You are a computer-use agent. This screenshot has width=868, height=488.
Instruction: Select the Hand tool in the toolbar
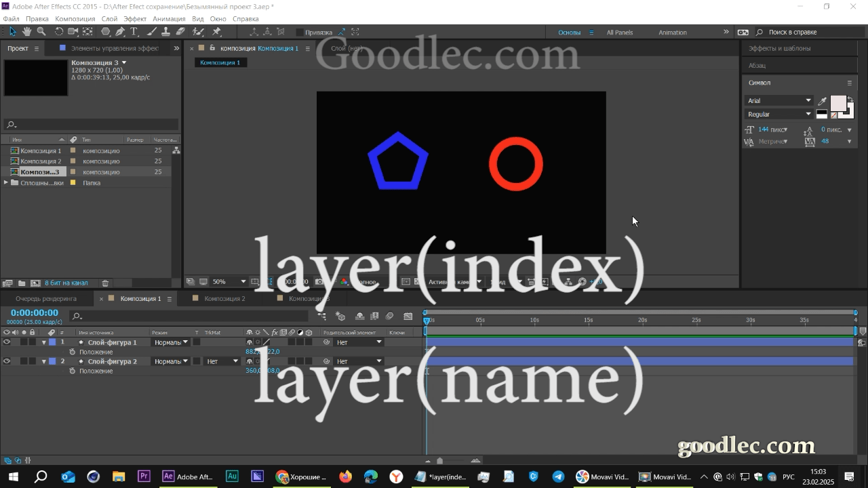click(x=26, y=31)
